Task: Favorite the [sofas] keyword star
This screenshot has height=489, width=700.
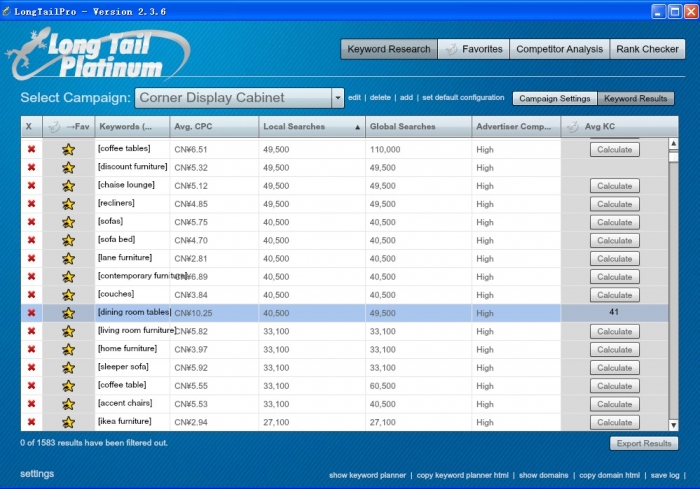Action: [68, 222]
